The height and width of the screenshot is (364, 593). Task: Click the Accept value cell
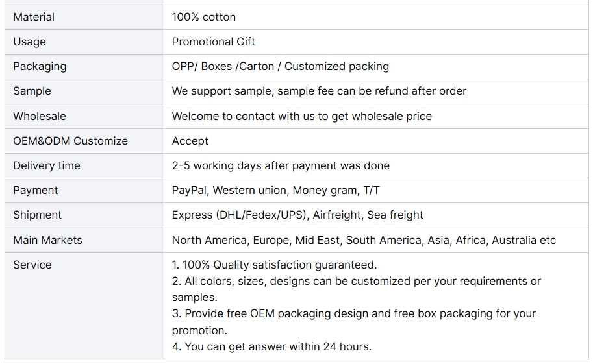(x=376, y=141)
